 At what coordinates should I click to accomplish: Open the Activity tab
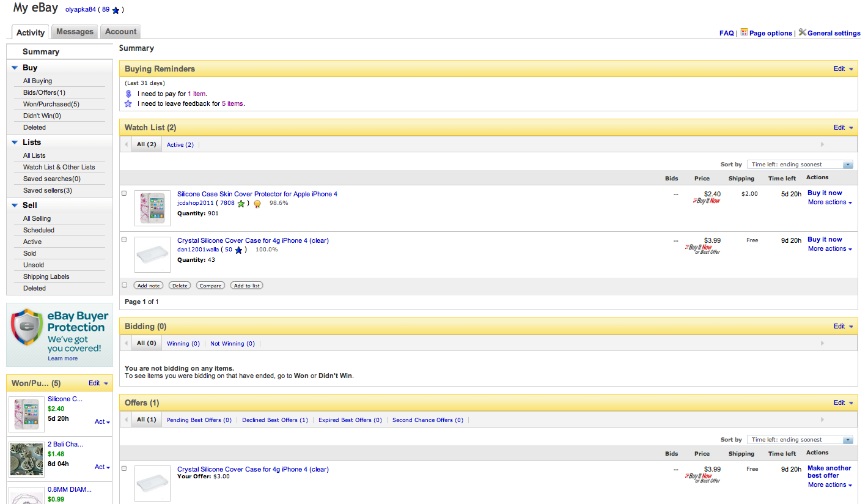click(x=31, y=32)
